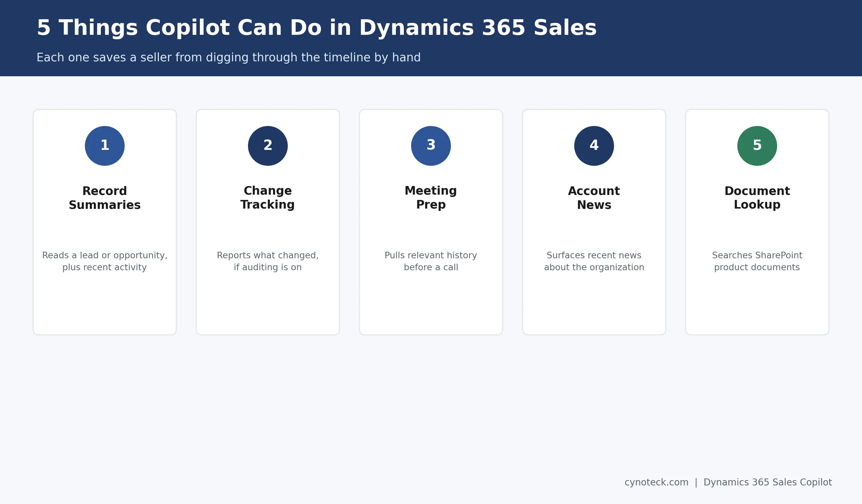The height and width of the screenshot is (504, 862).
Task: Select the Record Summaries heading
Action: tap(105, 198)
